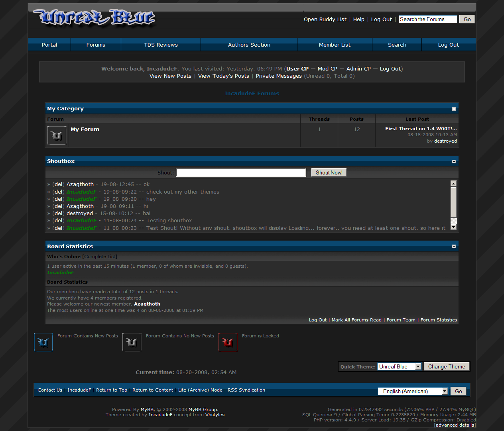
Task: Click the MyBB link in Powered By
Action: 147,409
